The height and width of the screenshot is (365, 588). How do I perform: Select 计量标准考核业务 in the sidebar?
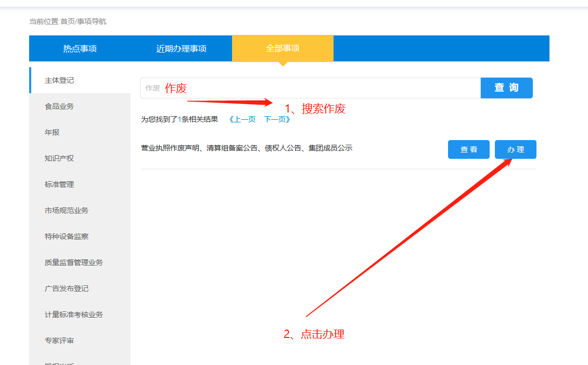coord(74,314)
